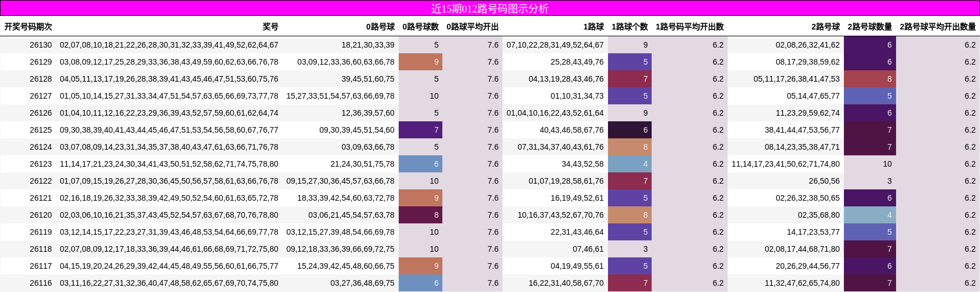Click the 2路号球 column header
Viewport: 980px width, 292px height.
pyautogui.click(x=825, y=27)
